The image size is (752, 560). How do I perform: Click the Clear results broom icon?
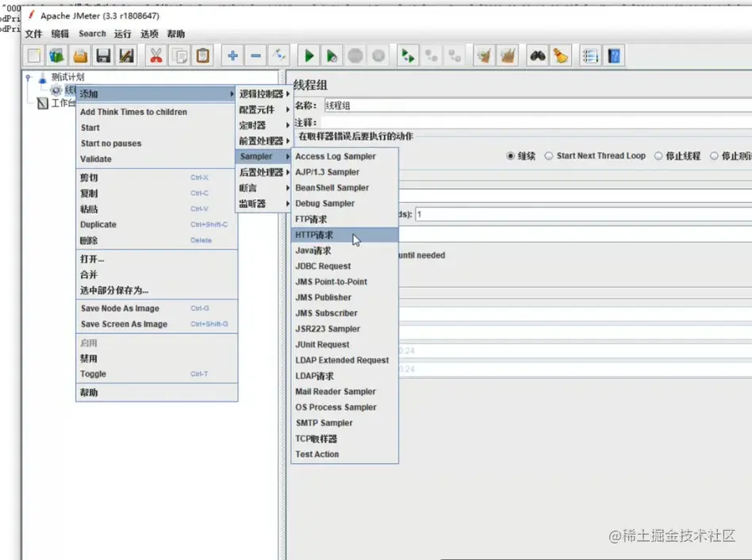484,56
